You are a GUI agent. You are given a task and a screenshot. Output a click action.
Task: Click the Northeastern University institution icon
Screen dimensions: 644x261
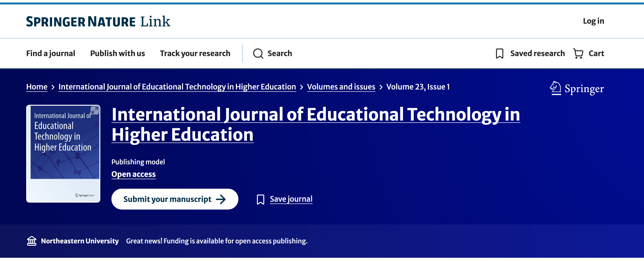[32, 241]
